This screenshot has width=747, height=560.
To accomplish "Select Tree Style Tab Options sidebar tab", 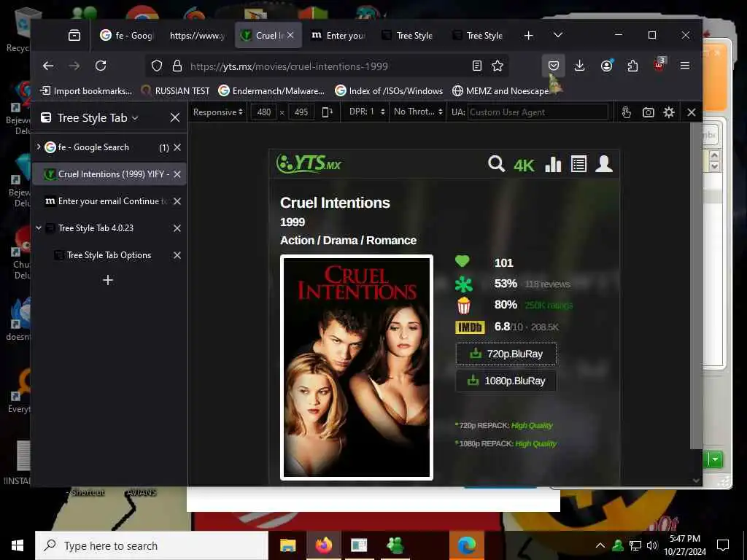I will click(x=109, y=255).
